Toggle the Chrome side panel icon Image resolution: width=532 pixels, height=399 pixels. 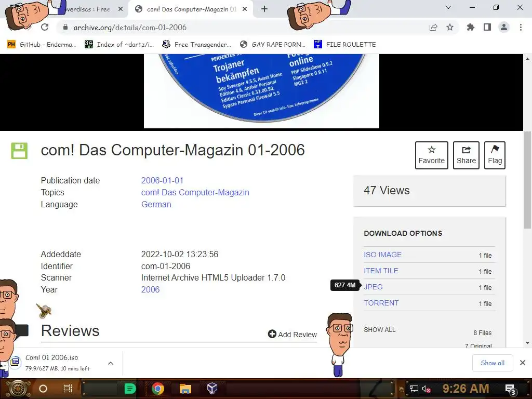(487, 27)
